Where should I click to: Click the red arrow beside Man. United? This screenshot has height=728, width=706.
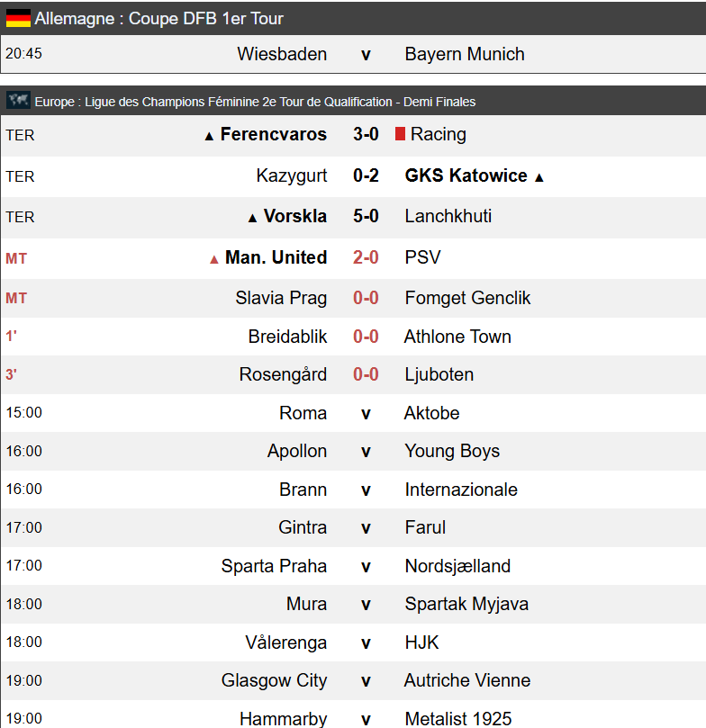[x=214, y=259]
